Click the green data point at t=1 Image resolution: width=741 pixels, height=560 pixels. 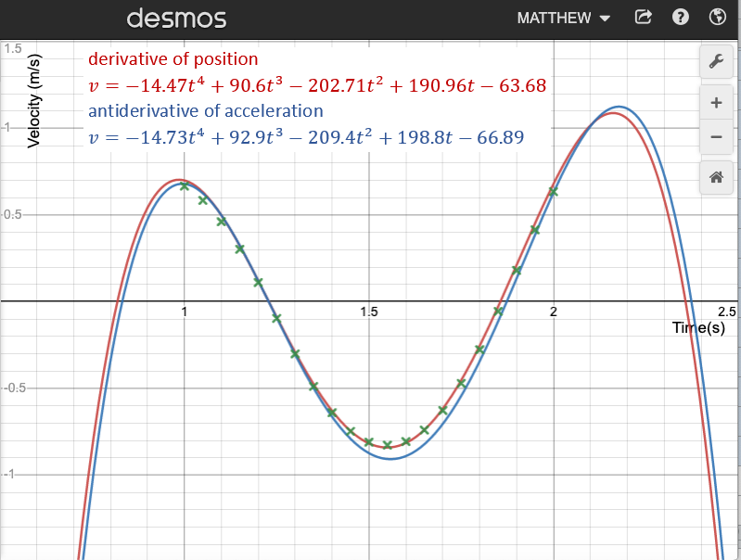185,186
